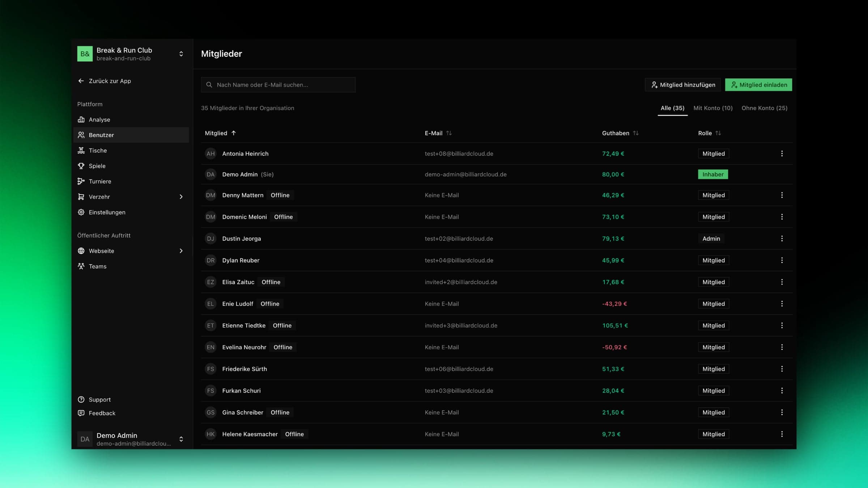Open Tische in the sidebar
This screenshot has height=488, width=868.
tap(131, 150)
